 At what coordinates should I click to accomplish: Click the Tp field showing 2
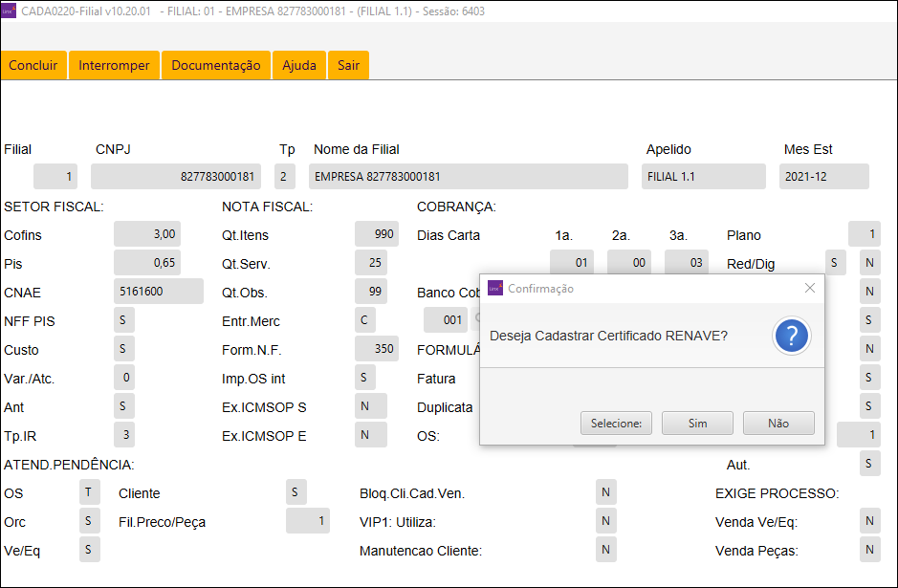[285, 176]
